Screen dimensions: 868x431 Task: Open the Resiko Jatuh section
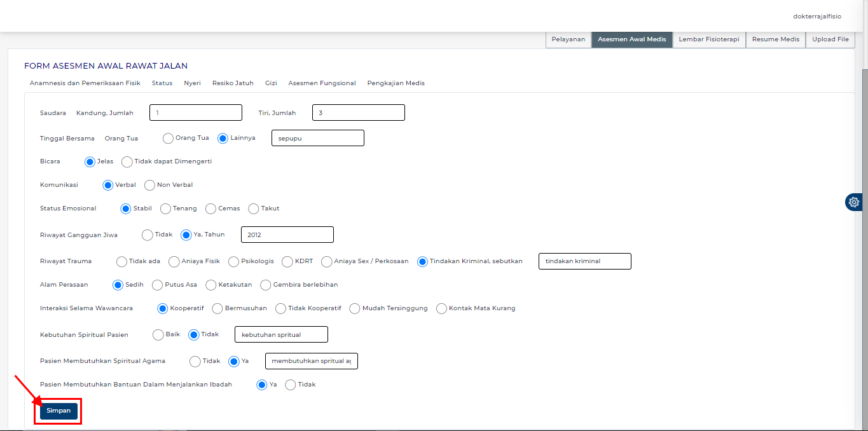(x=233, y=83)
